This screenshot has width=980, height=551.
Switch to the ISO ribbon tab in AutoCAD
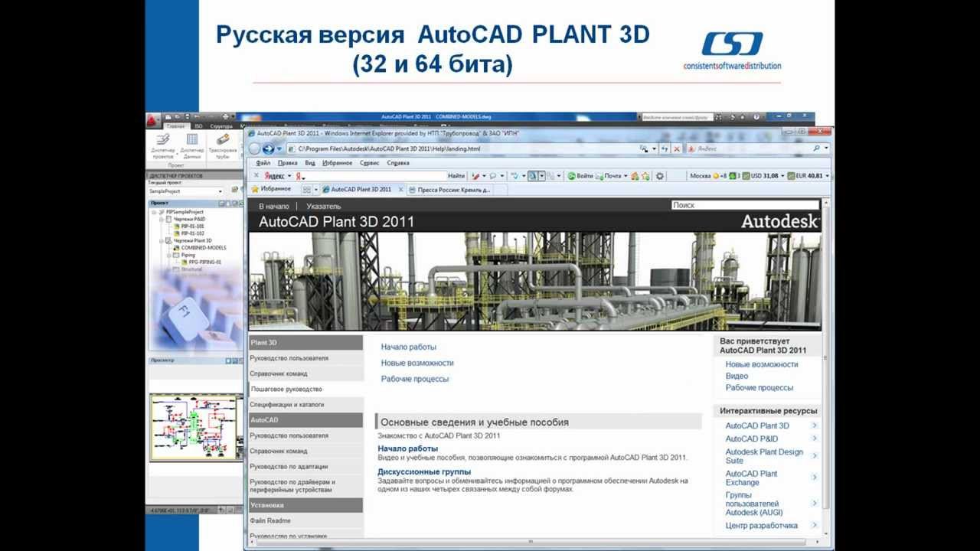click(x=198, y=126)
